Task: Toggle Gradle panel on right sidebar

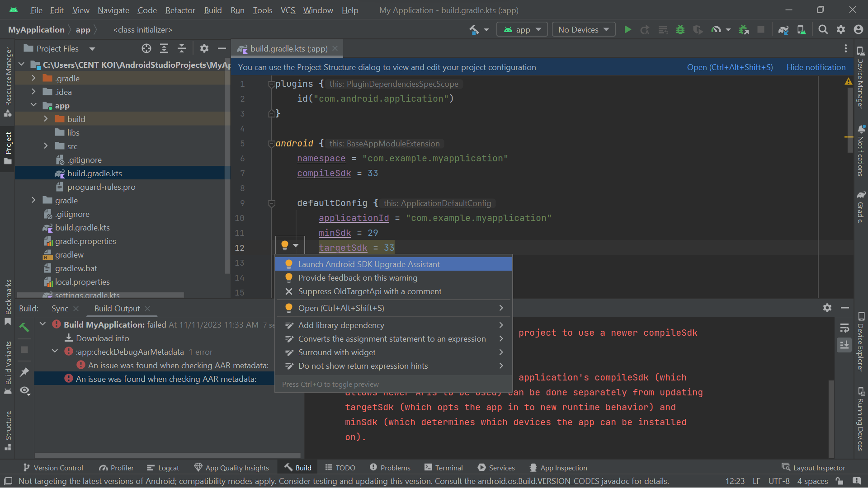Action: [x=861, y=207]
